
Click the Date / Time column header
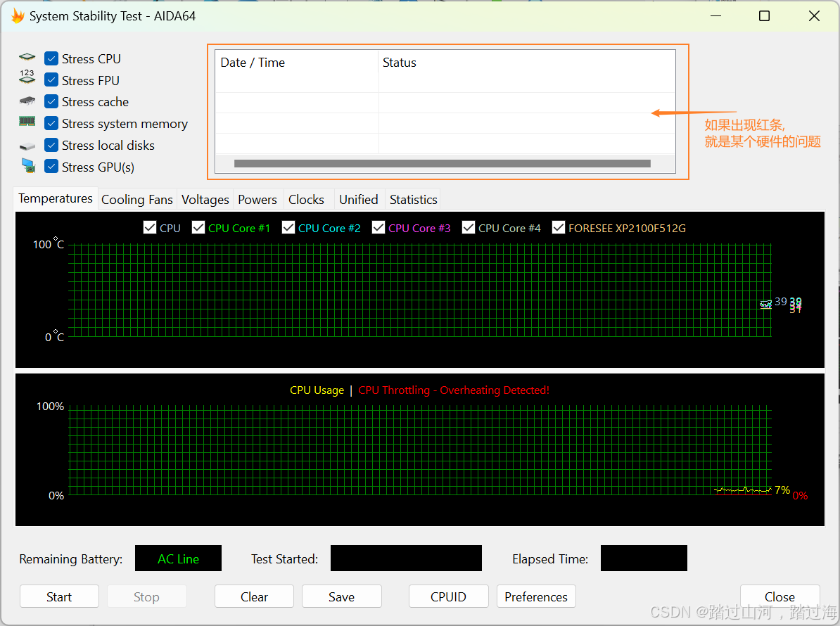click(297, 63)
